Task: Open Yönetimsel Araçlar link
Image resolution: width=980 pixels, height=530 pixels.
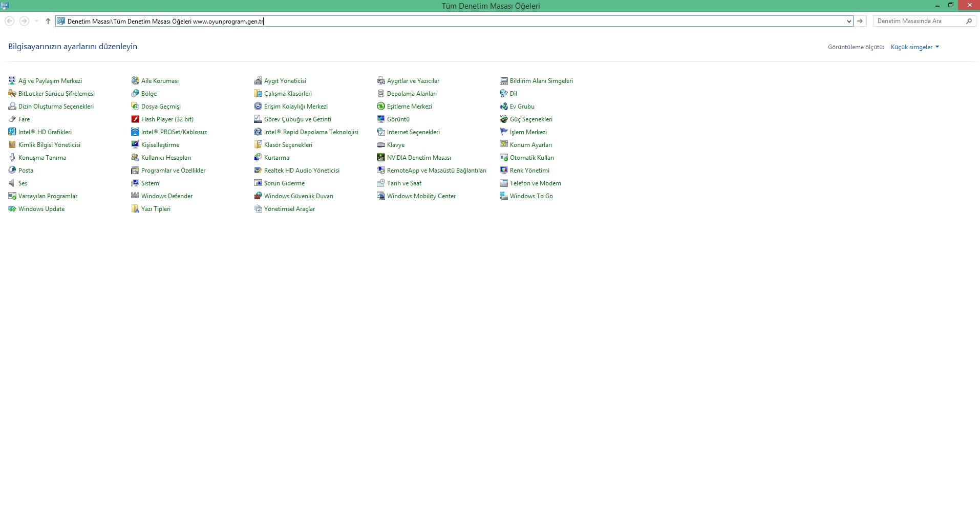Action: click(289, 209)
